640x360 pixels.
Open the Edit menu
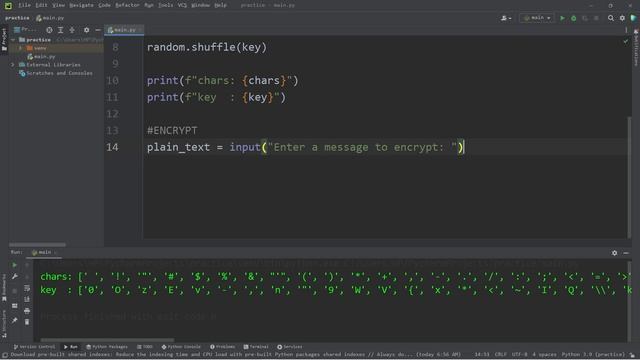click(41, 5)
